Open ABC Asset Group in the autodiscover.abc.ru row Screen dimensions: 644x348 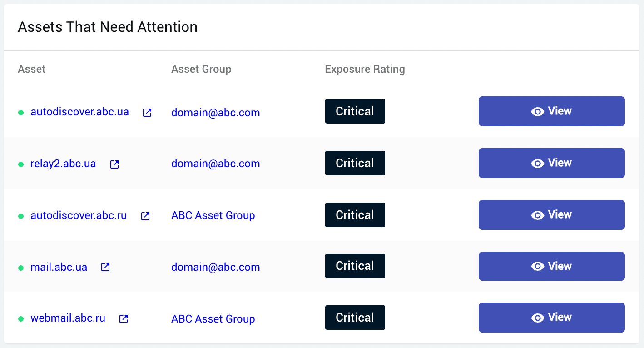(213, 215)
